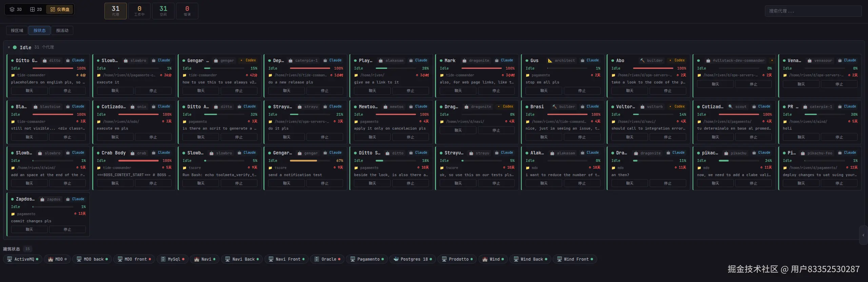Open the Wind castle building chip
Image resolution: width=868 pixels, height=282 pixels.
pos(493,259)
